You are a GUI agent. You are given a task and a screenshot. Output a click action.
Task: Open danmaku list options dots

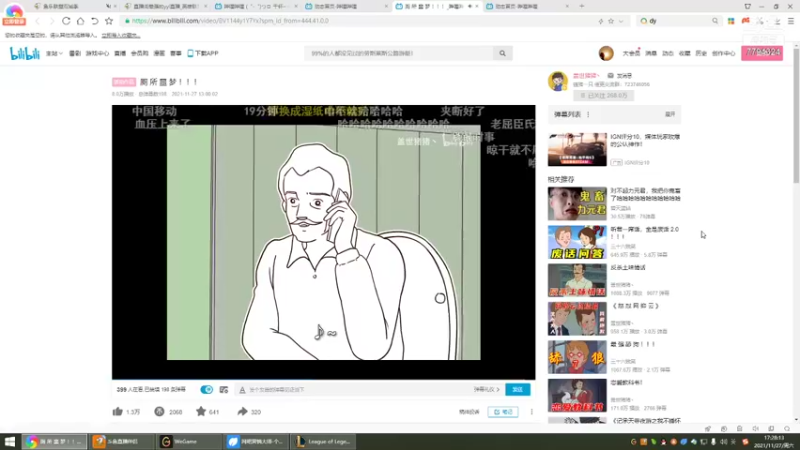[x=588, y=114]
